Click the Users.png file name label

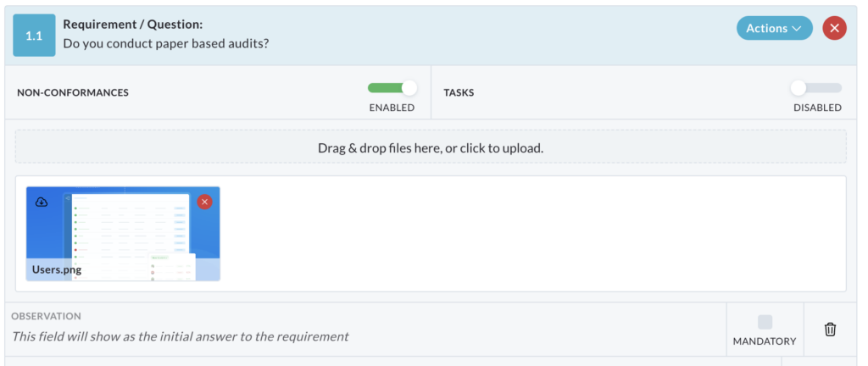tap(57, 270)
